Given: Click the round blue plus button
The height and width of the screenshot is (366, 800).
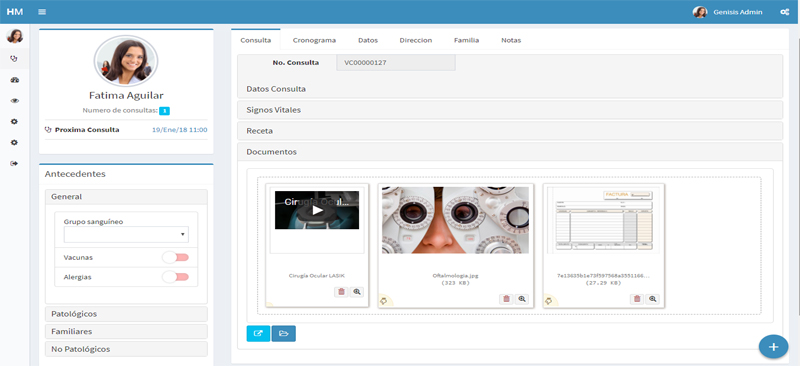Looking at the screenshot, I should 773,347.
